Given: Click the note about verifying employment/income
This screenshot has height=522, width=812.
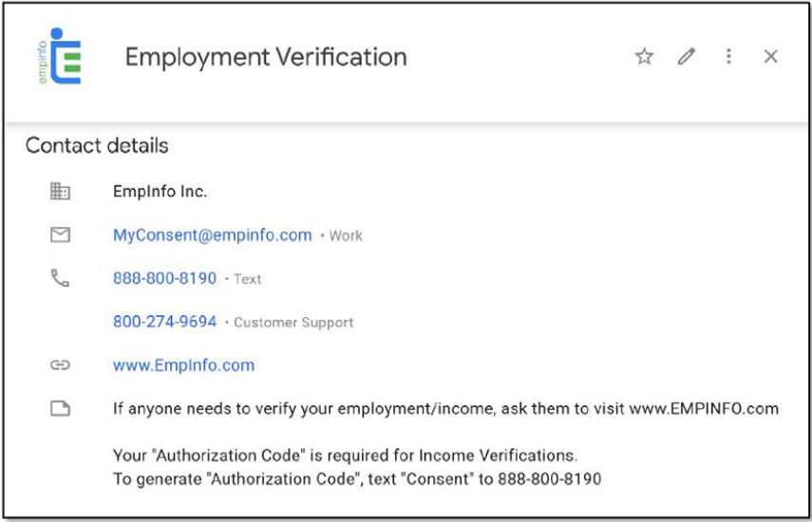Looking at the screenshot, I should 445,409.
